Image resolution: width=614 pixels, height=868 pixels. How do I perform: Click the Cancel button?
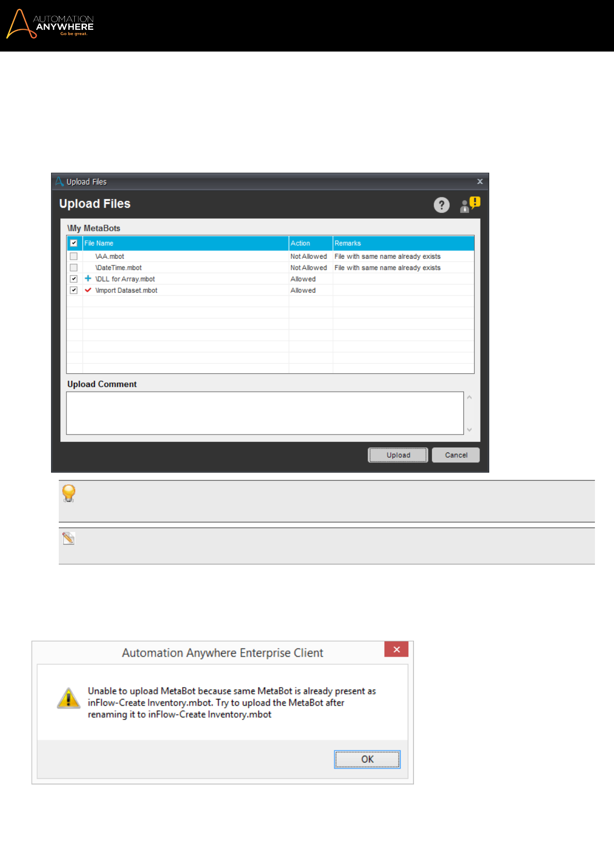[x=456, y=455]
